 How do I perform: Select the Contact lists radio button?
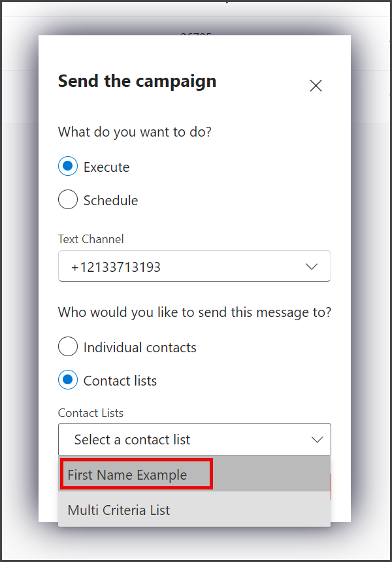point(68,380)
